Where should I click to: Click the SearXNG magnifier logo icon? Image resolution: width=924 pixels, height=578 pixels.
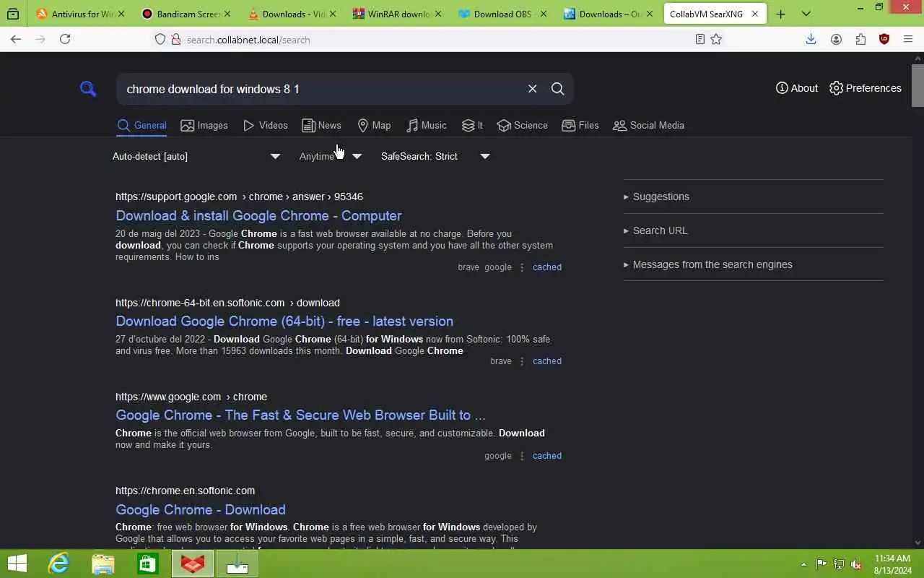coord(88,89)
